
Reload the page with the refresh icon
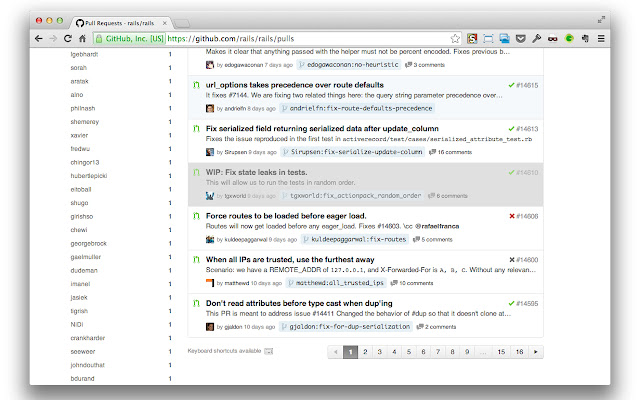tap(68, 38)
